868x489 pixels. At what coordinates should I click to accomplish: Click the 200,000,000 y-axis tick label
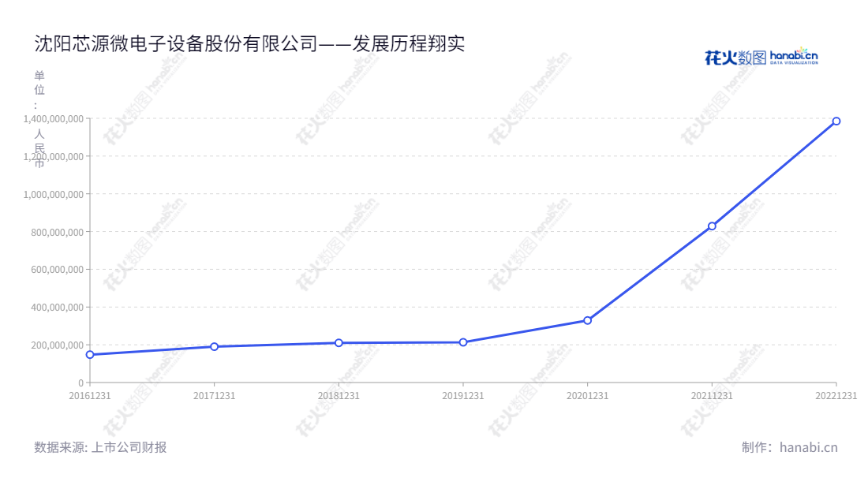click(58, 345)
